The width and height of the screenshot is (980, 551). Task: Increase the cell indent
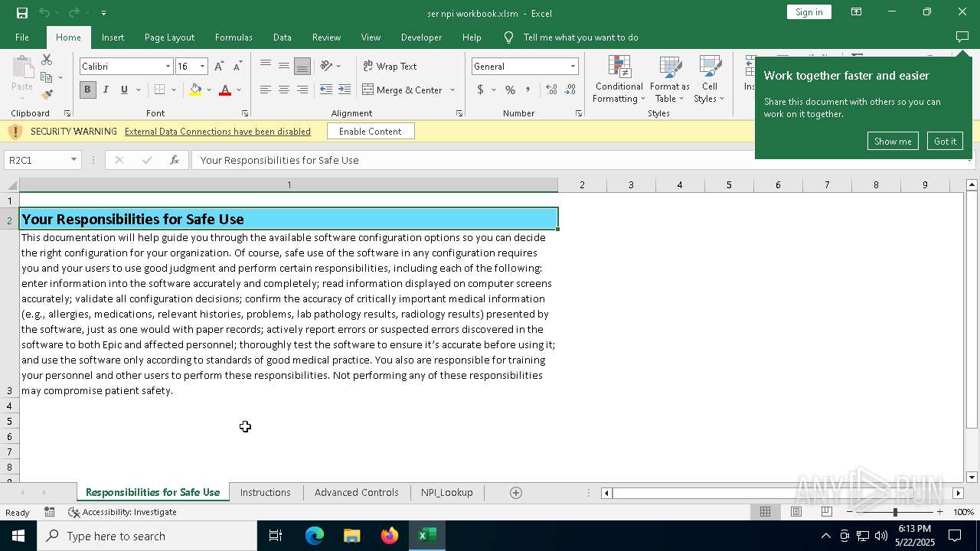pyautogui.click(x=345, y=90)
